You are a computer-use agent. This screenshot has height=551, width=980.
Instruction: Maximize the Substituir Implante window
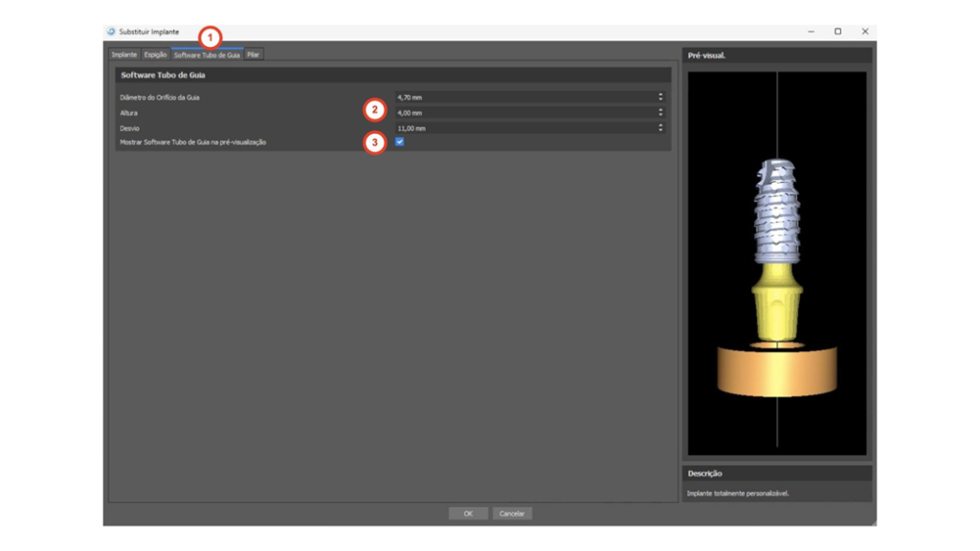tap(837, 32)
